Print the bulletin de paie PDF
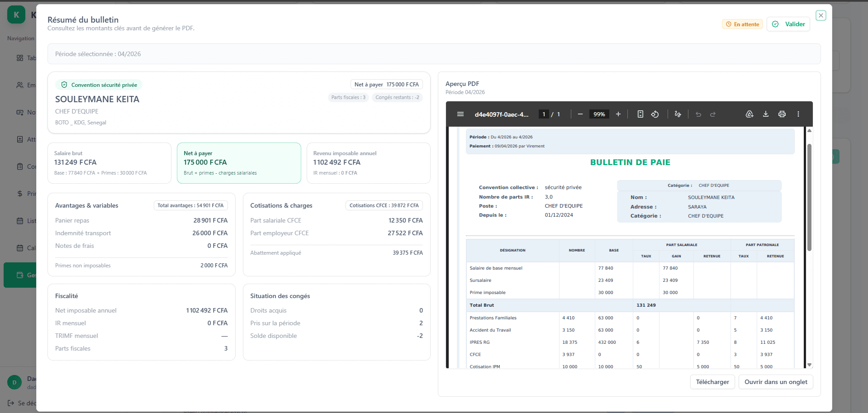868x413 pixels. tap(782, 114)
